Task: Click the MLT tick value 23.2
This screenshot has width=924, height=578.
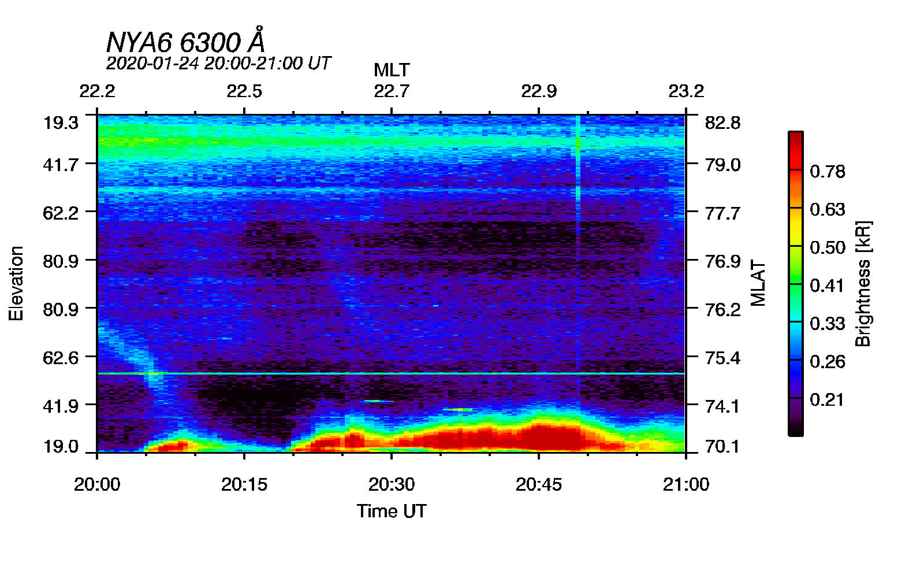Action: tap(686, 91)
